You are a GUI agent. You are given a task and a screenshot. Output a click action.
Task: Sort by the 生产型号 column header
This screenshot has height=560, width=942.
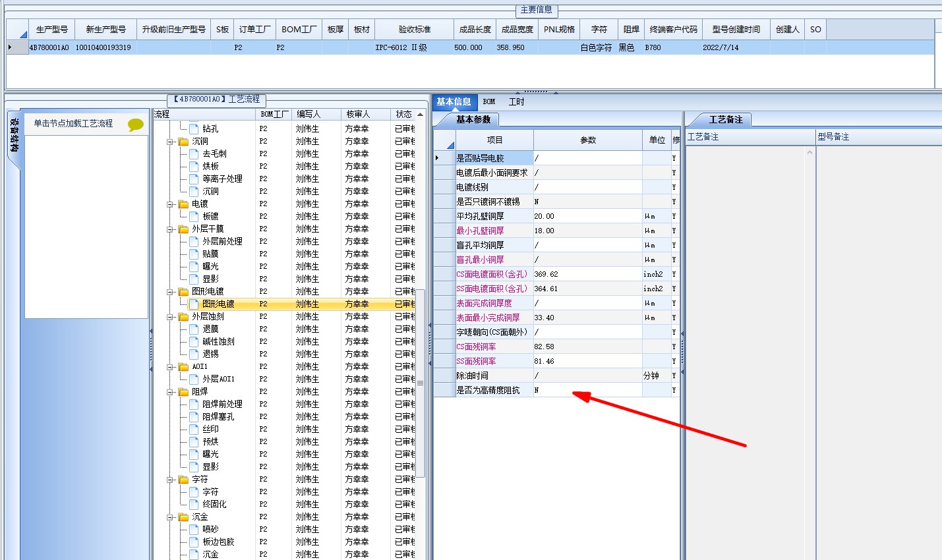coord(51,29)
